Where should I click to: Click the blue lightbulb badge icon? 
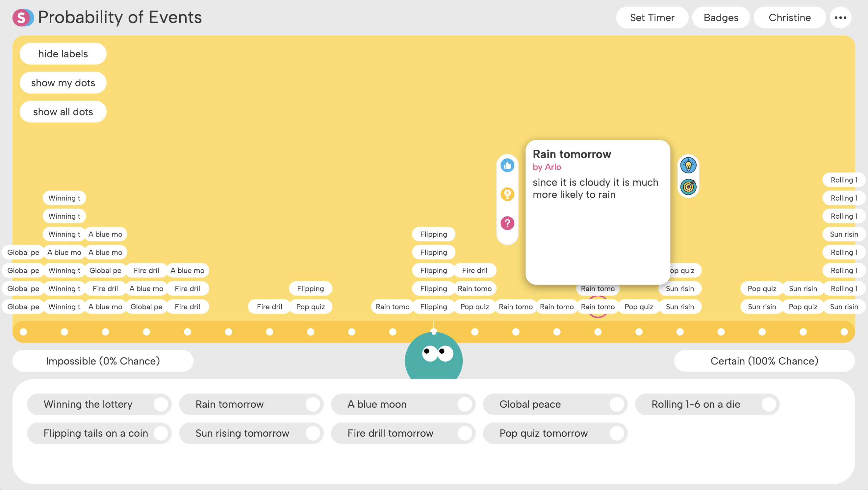point(688,166)
